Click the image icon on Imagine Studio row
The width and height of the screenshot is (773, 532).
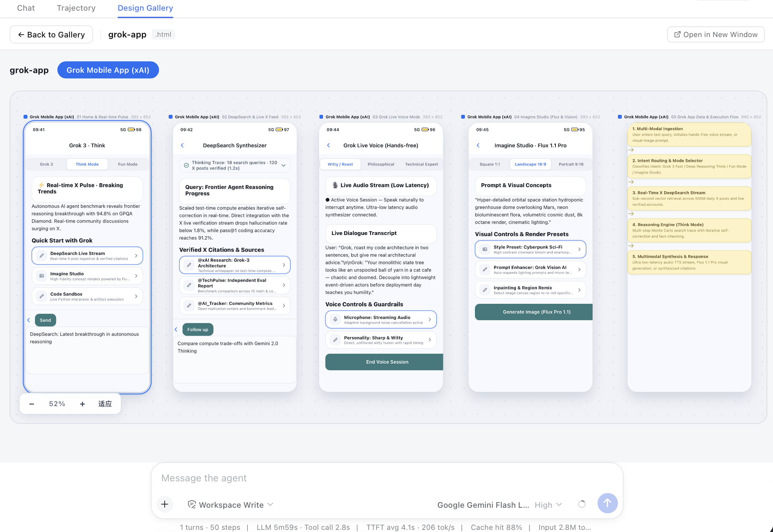point(42,276)
